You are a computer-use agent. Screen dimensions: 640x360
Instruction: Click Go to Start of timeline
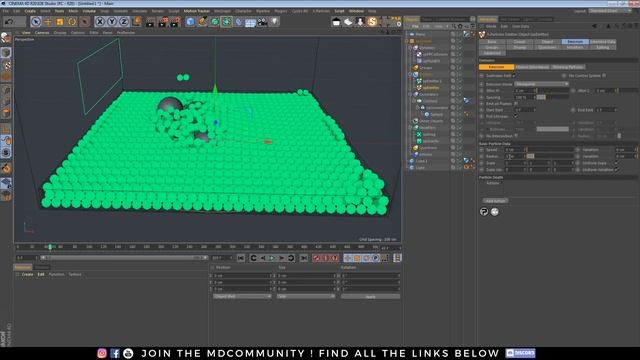(241, 258)
